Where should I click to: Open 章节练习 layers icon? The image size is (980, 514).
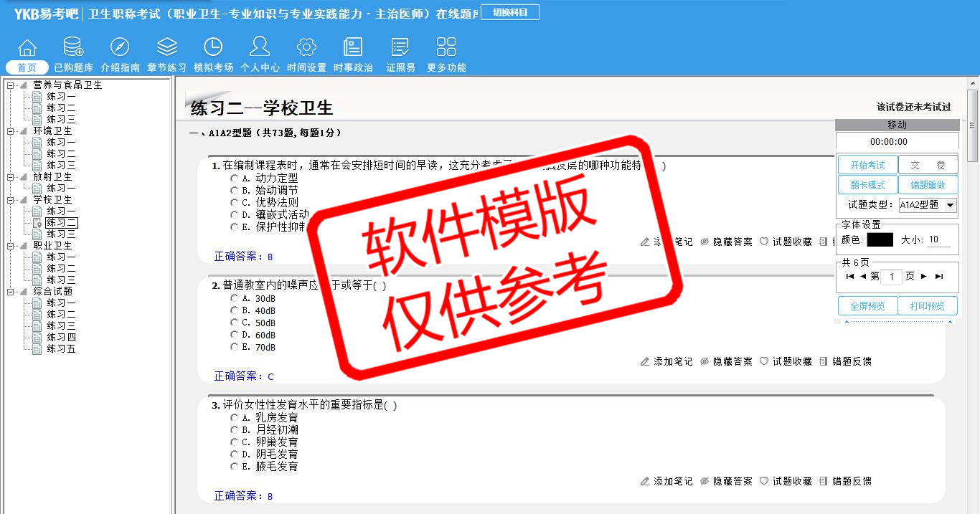point(166,48)
